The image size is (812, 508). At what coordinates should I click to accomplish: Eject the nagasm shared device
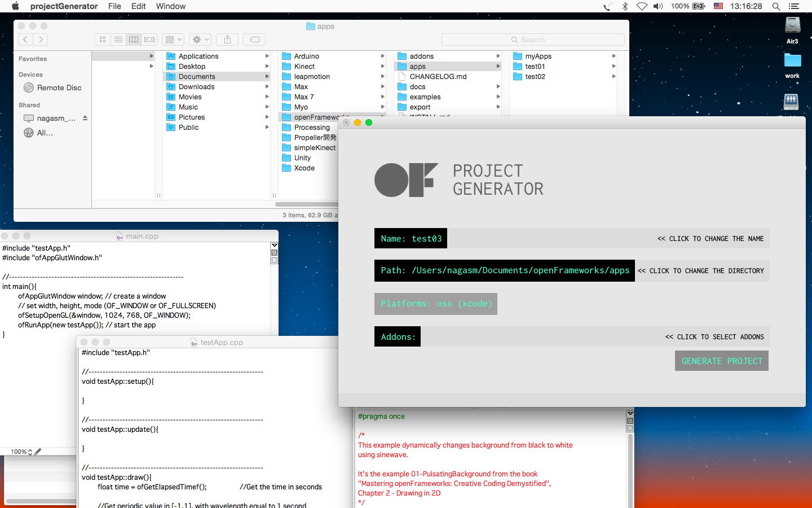[x=85, y=118]
